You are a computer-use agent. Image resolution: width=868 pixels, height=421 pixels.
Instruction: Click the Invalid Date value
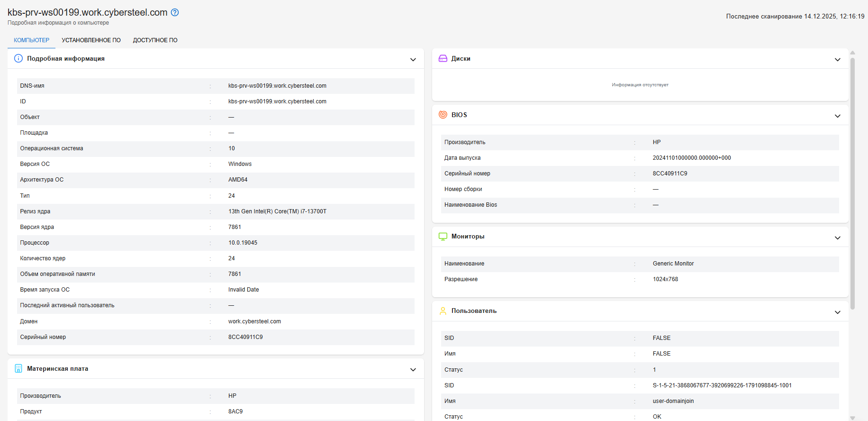(x=244, y=290)
